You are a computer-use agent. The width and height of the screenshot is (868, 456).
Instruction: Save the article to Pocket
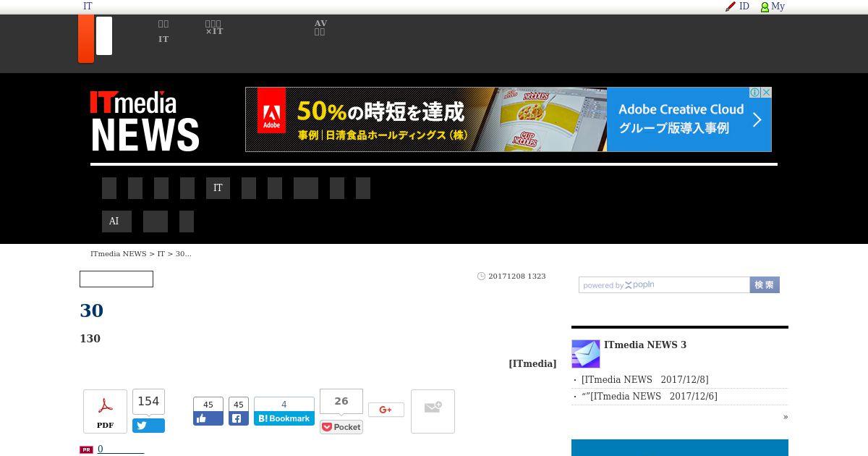pyautogui.click(x=341, y=427)
